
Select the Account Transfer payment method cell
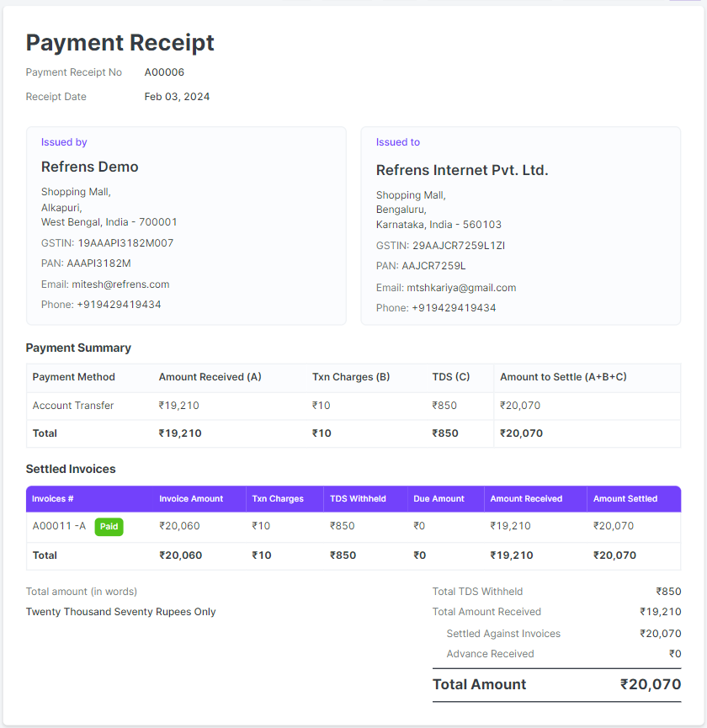click(x=73, y=406)
